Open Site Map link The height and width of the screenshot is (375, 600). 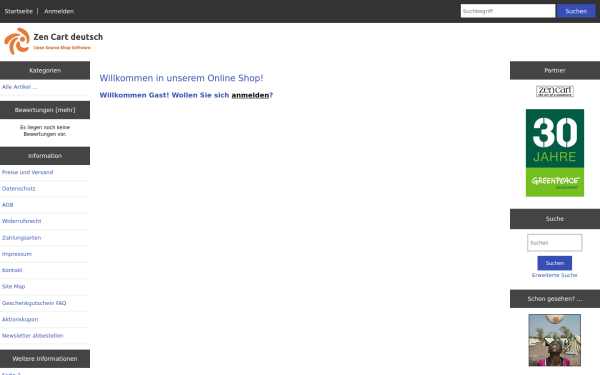click(13, 287)
